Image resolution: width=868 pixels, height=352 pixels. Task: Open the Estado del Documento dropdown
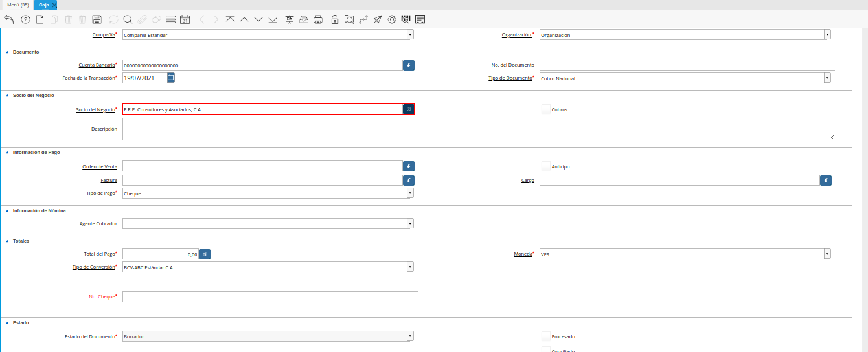410,336
